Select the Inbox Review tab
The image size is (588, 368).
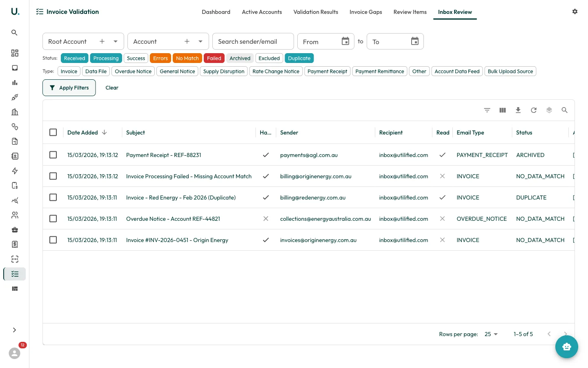pyautogui.click(x=455, y=12)
